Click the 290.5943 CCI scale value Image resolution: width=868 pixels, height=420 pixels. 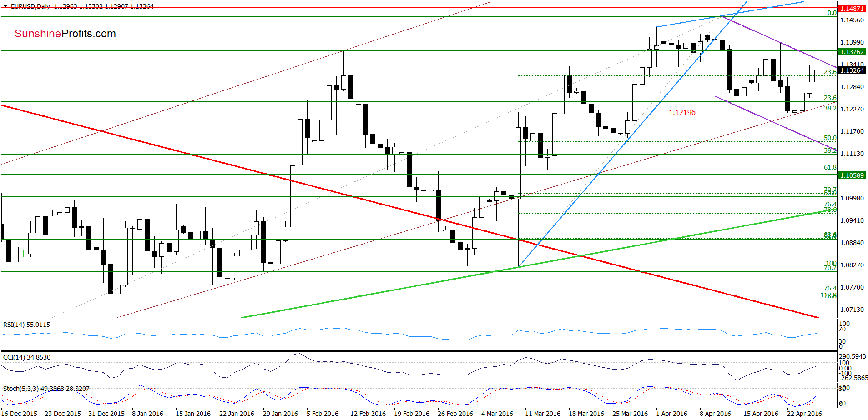pos(853,356)
